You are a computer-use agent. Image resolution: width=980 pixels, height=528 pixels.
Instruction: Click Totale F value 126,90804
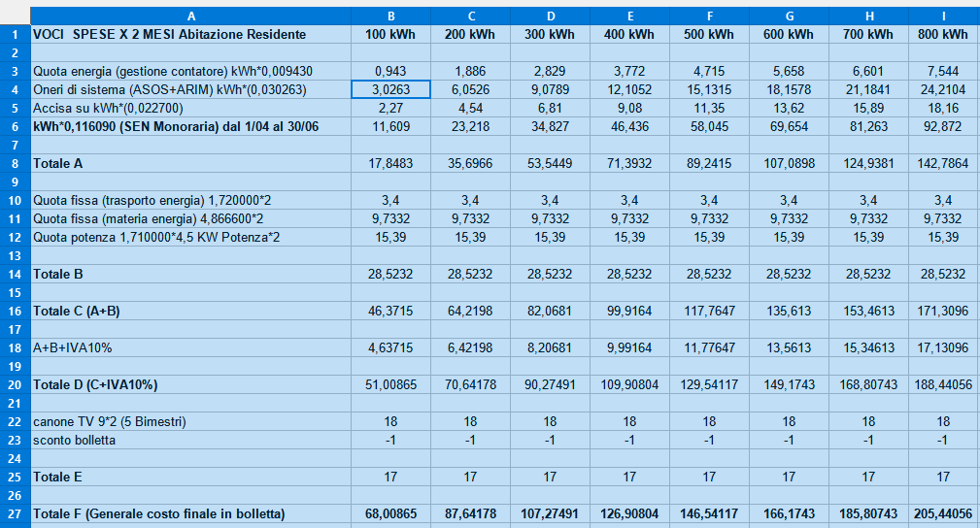(629, 514)
